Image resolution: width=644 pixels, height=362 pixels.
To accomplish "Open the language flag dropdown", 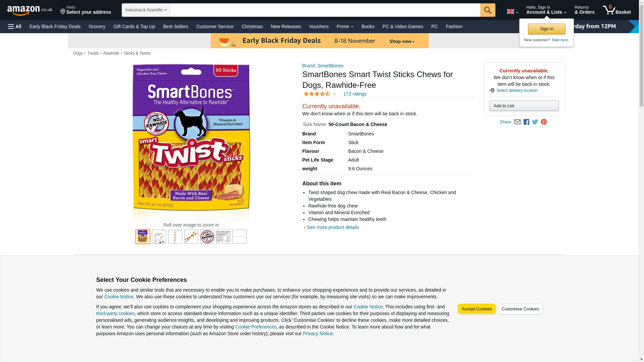I will (x=512, y=12).
